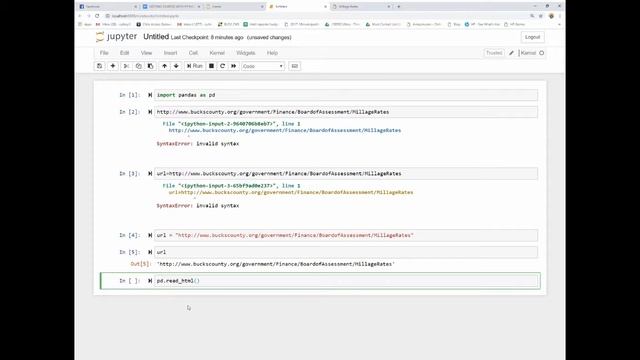Viewport: 640px width, 360px height.
Task: Run the pd.read_html cell with its run icon
Action: coord(150,281)
